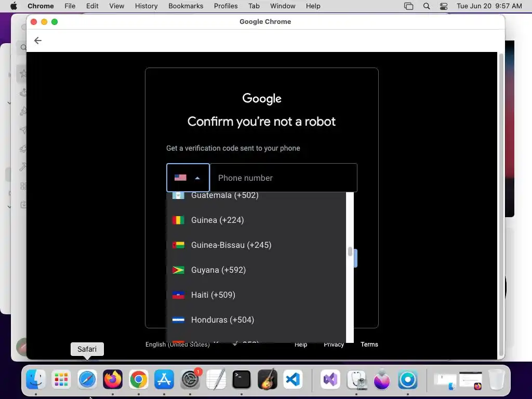Open System Settings from the Dock
This screenshot has width=532, height=399.
click(190, 379)
